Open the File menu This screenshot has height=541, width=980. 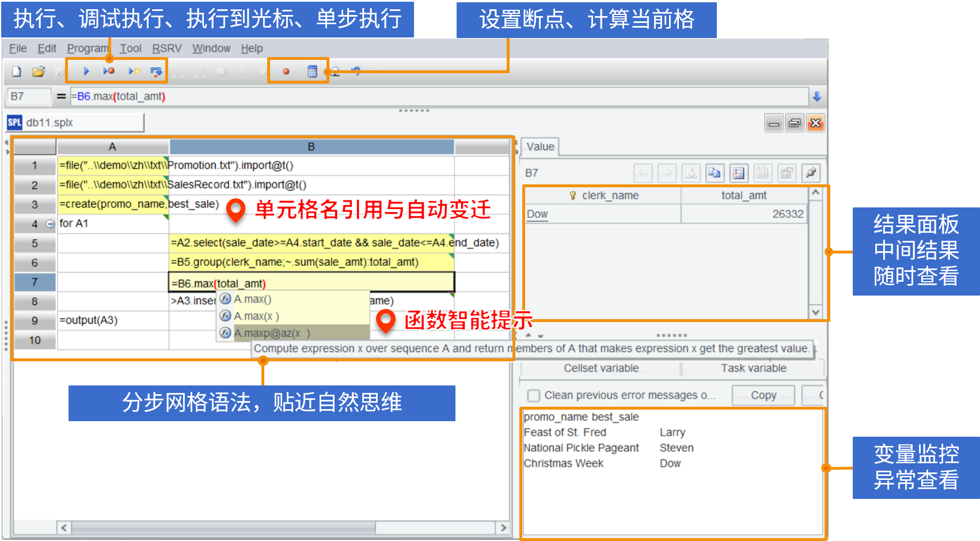[18, 48]
